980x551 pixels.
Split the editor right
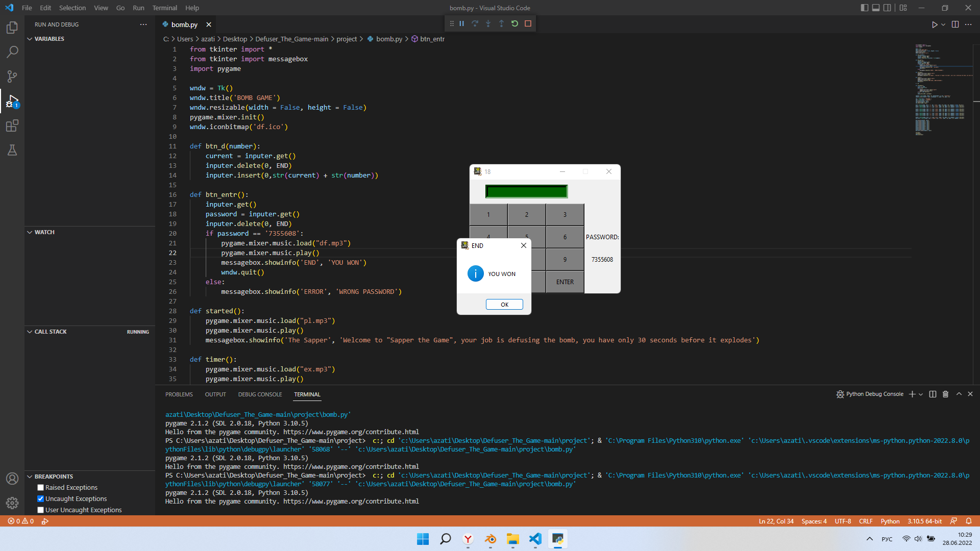(x=955, y=24)
